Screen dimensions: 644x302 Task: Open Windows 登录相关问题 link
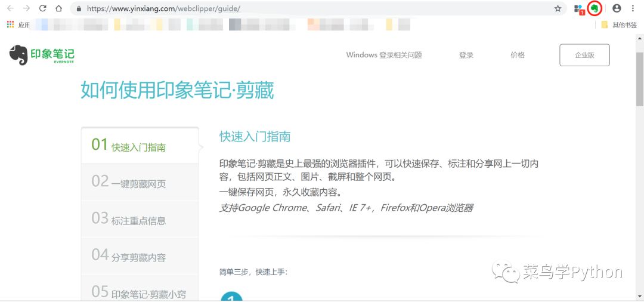[x=384, y=55]
